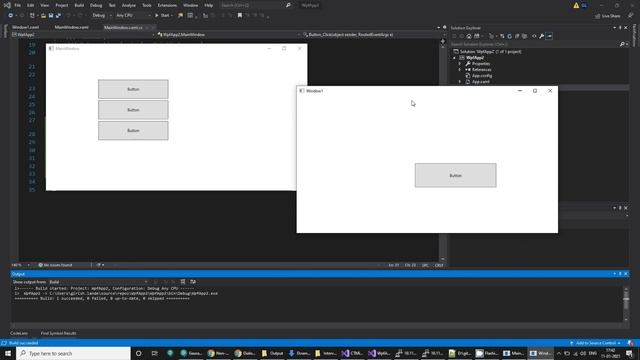Click Add to Source Control
The image size is (640, 360).
pyautogui.click(x=596, y=343)
